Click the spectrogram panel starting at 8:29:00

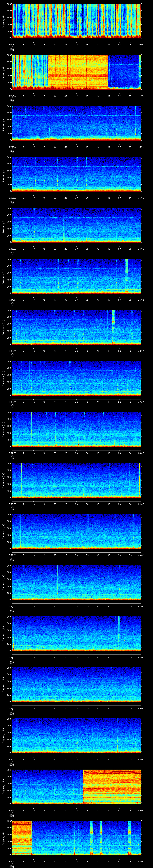(77, 21)
